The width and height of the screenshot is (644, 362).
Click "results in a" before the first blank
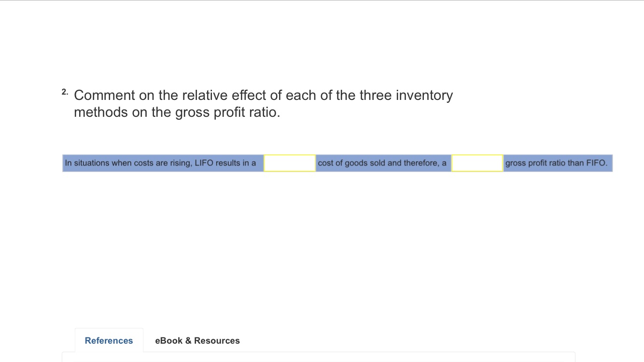(236, 163)
